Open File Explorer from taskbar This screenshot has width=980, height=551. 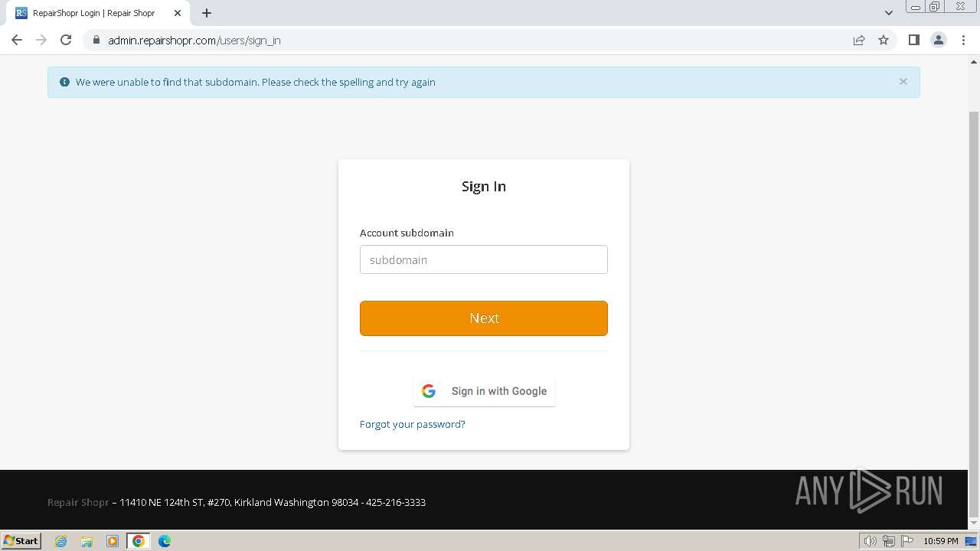tap(87, 541)
